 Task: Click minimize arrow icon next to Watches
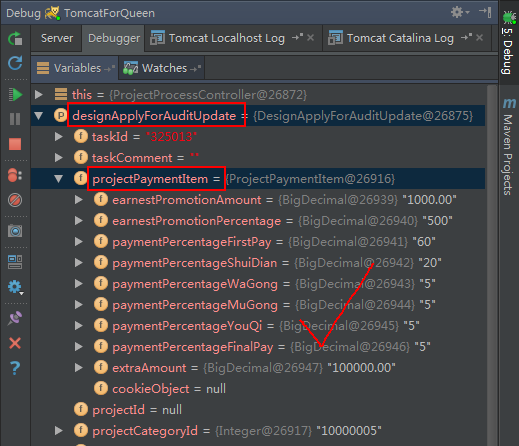pyautogui.click(x=196, y=68)
